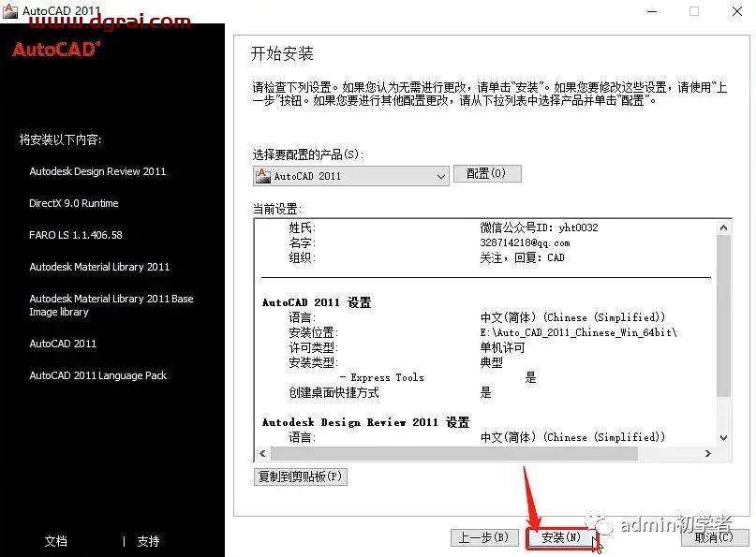Cancel setup with 取消(C) button
Screen dimensions: 756x557
pos(715,537)
